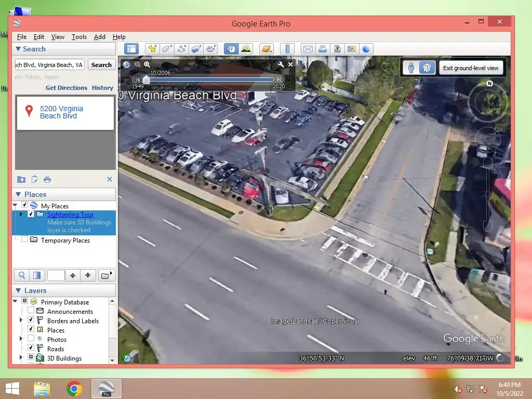The height and width of the screenshot is (399, 532).
Task: Add a polygon from the toolbar
Action: 167,49
